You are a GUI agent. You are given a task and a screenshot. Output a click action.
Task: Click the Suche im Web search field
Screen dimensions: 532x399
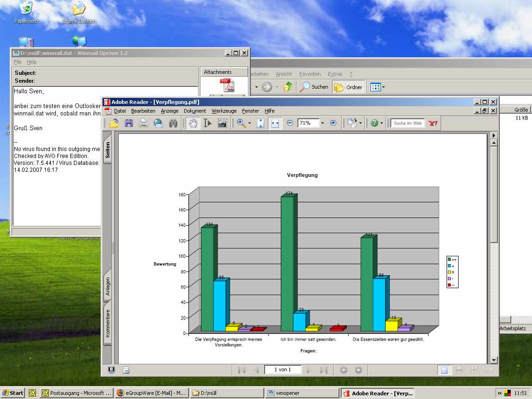click(408, 123)
